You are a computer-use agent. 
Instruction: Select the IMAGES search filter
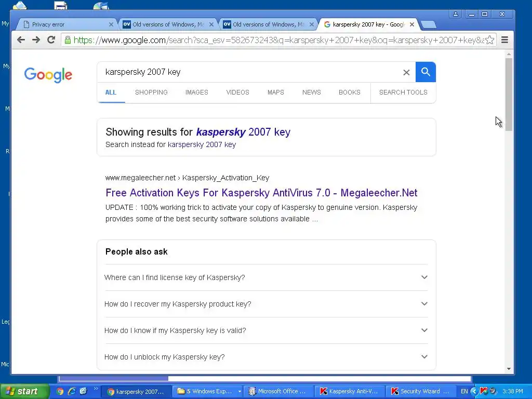197,92
